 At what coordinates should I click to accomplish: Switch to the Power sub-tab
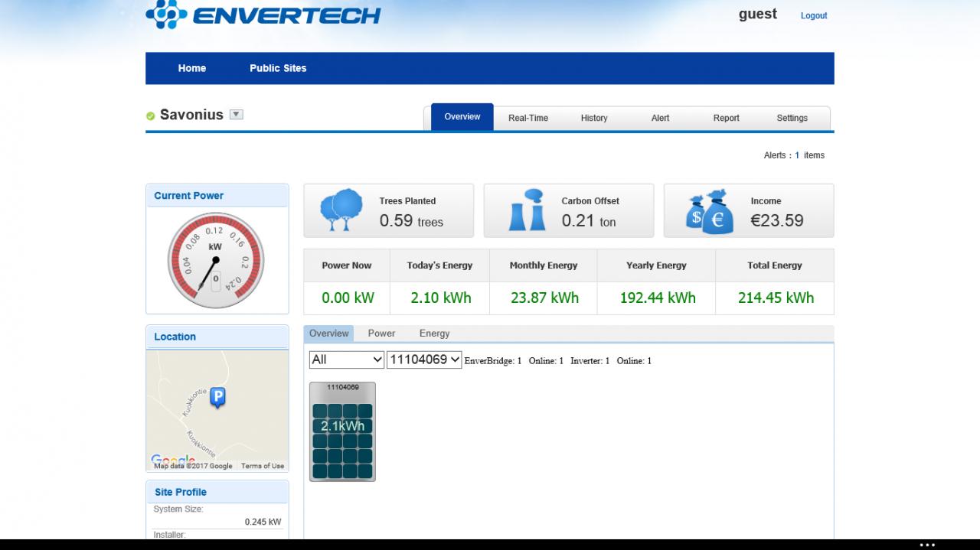381,334
